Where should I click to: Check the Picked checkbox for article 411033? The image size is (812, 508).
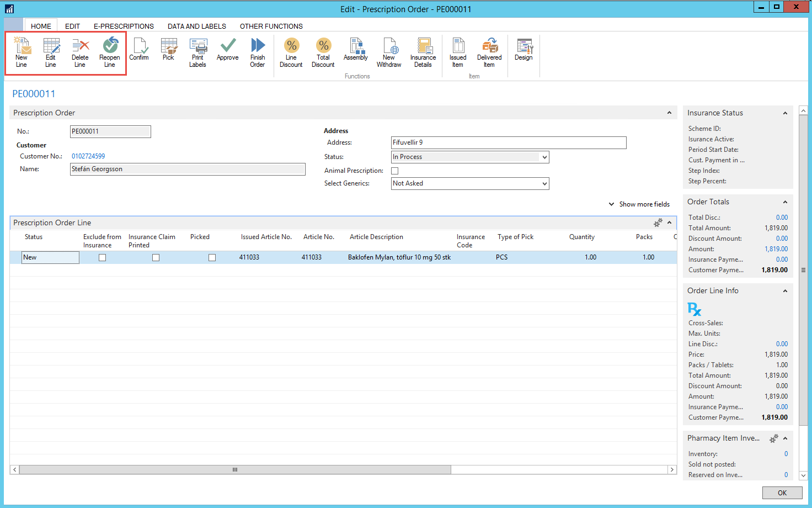[212, 258]
